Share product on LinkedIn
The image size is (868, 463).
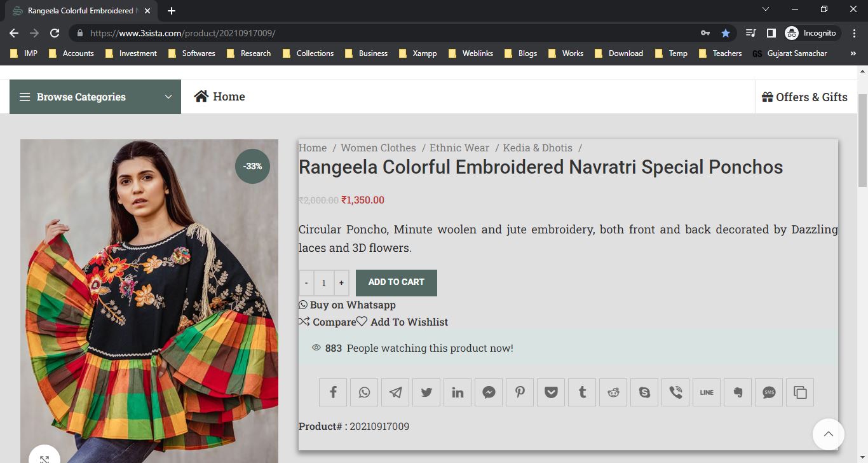(458, 392)
